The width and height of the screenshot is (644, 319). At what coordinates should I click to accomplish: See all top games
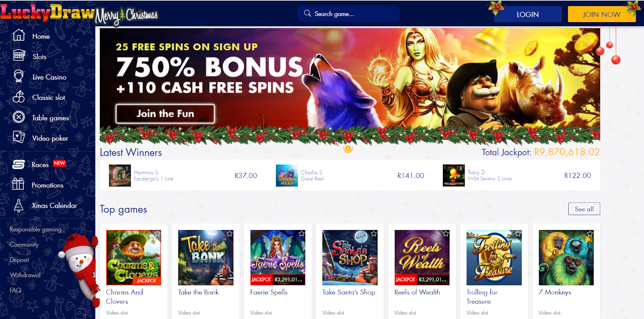tap(584, 209)
